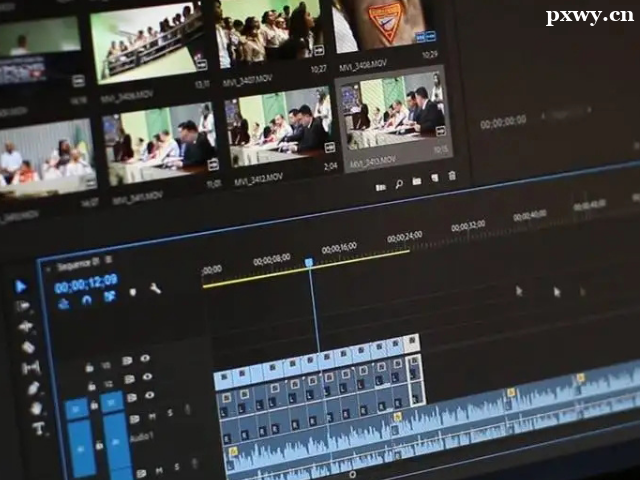Close the Sequence 01 tab with x
The width and height of the screenshot is (640, 480).
pos(49,269)
